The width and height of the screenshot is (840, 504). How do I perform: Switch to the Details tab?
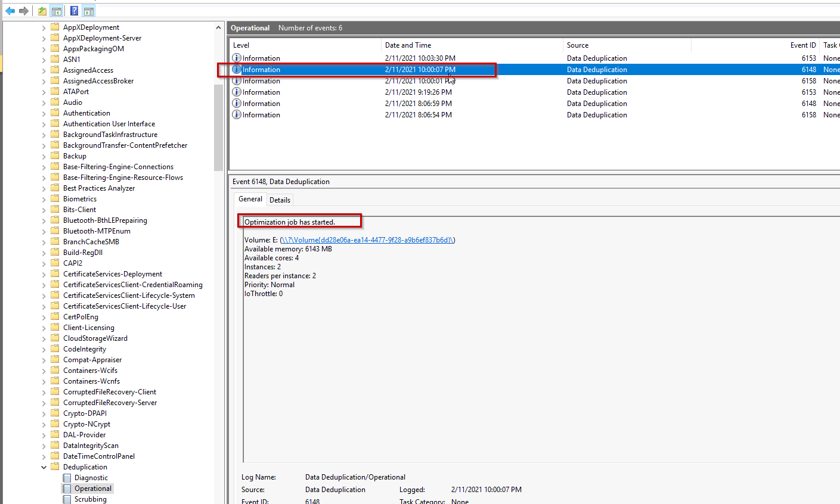tap(280, 200)
